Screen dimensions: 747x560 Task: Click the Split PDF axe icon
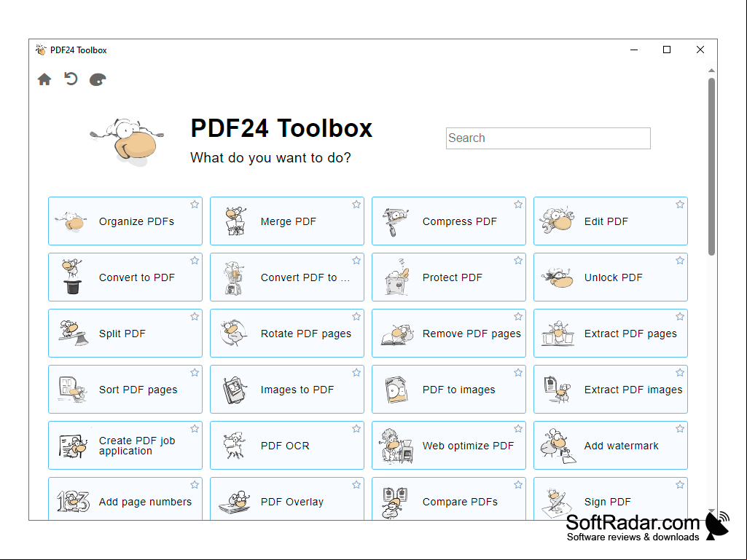click(73, 333)
